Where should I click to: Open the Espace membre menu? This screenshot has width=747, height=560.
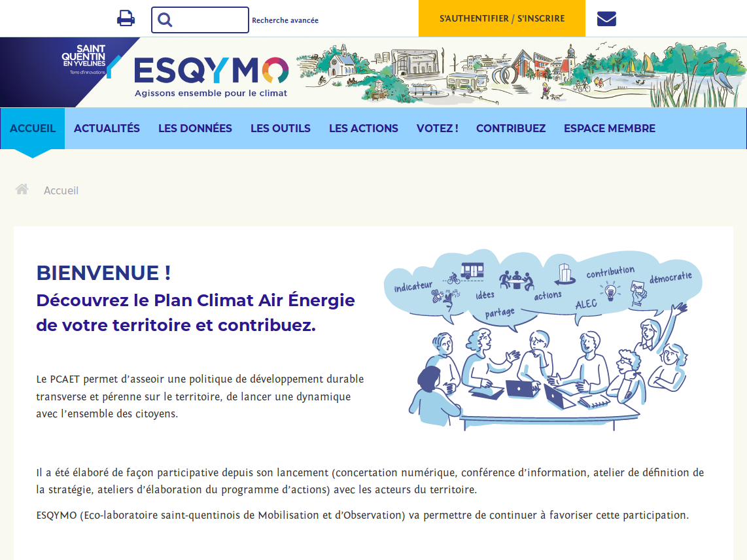pyautogui.click(x=610, y=128)
